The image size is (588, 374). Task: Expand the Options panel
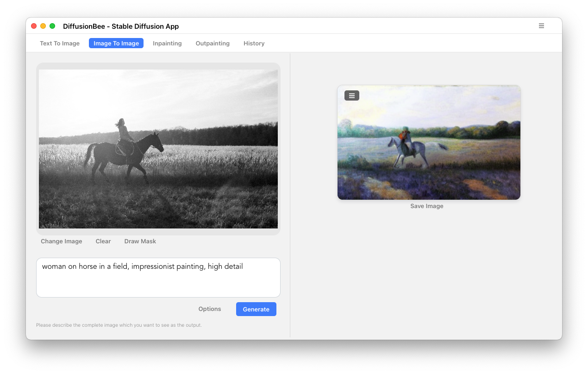tap(210, 309)
